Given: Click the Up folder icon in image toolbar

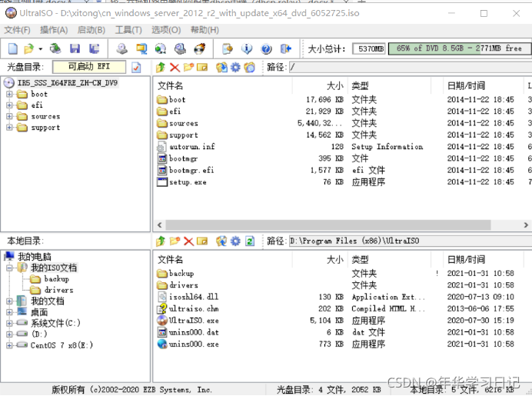Looking at the screenshot, I should [x=161, y=67].
